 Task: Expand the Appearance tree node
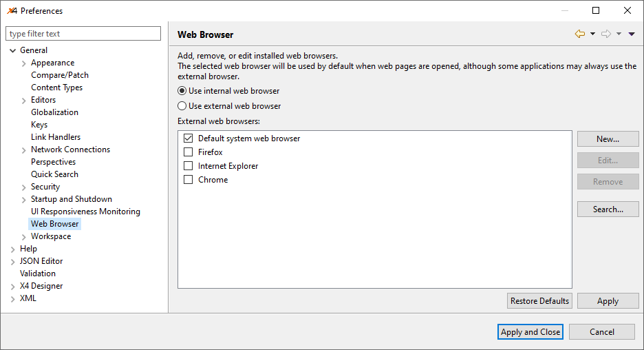[24, 63]
